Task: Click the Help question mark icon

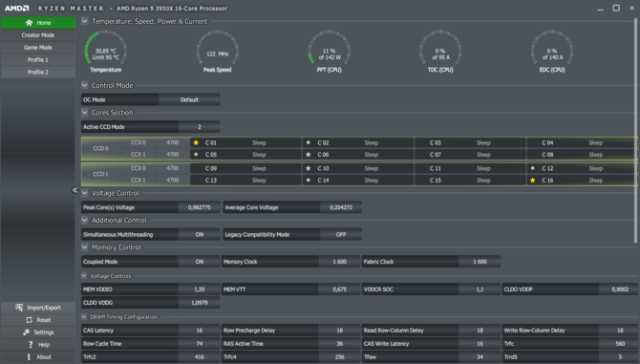Action: pos(31,344)
